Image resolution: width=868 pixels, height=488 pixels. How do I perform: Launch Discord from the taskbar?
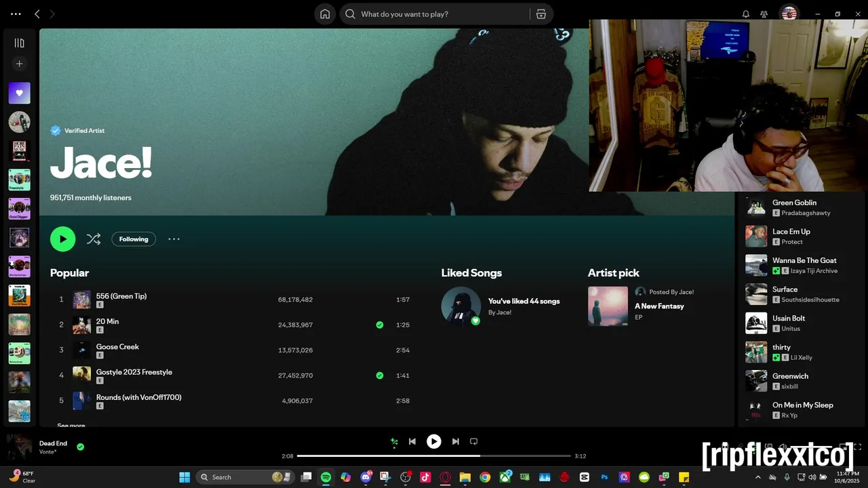(x=366, y=477)
